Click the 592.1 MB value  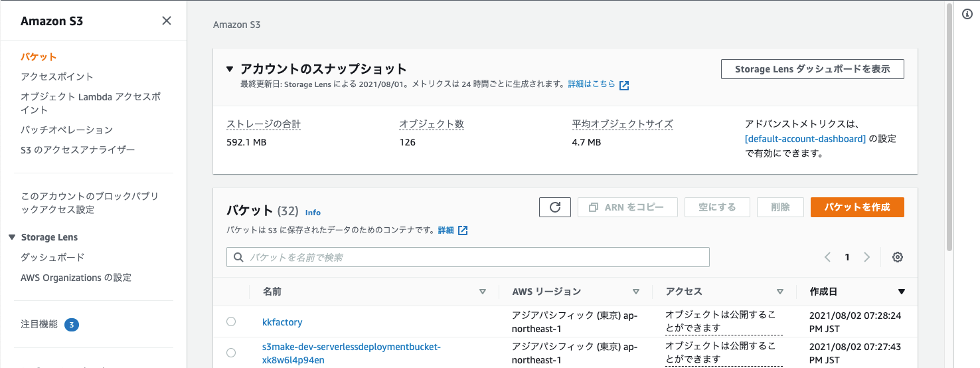[x=246, y=142]
